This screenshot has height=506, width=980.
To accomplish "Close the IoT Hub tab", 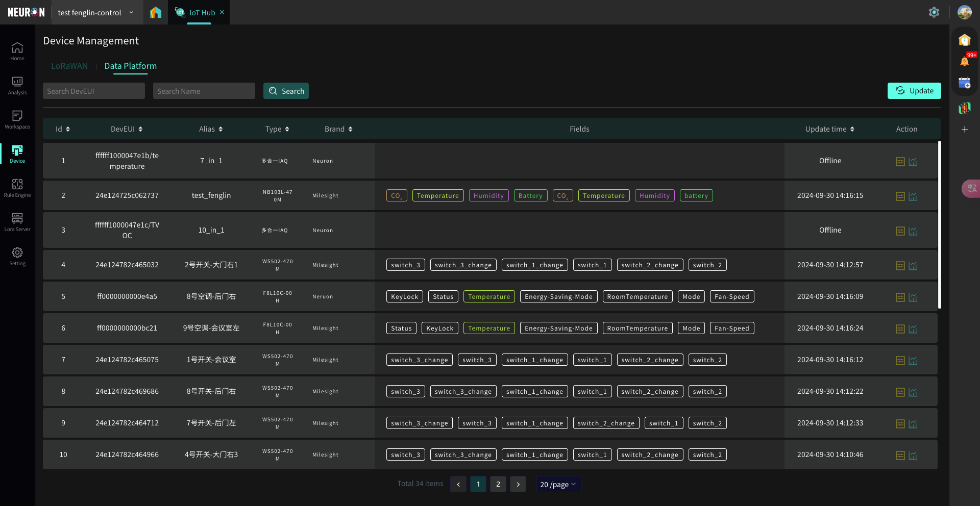I will tap(222, 12).
